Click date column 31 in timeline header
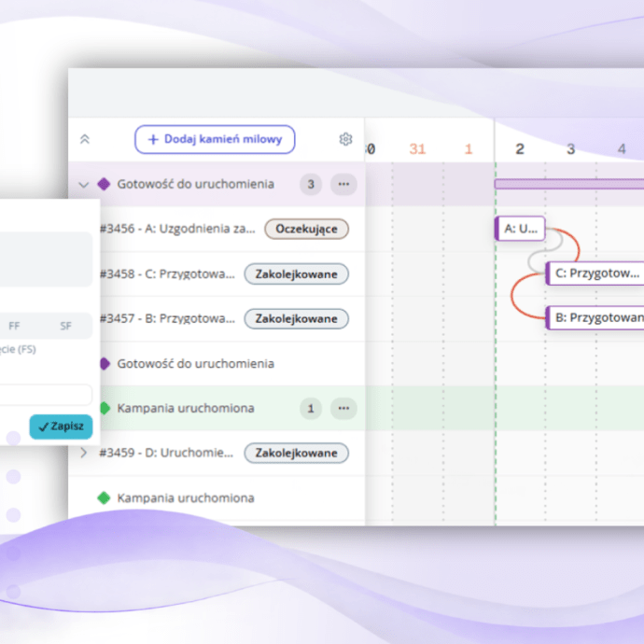The image size is (644, 644). [417, 148]
